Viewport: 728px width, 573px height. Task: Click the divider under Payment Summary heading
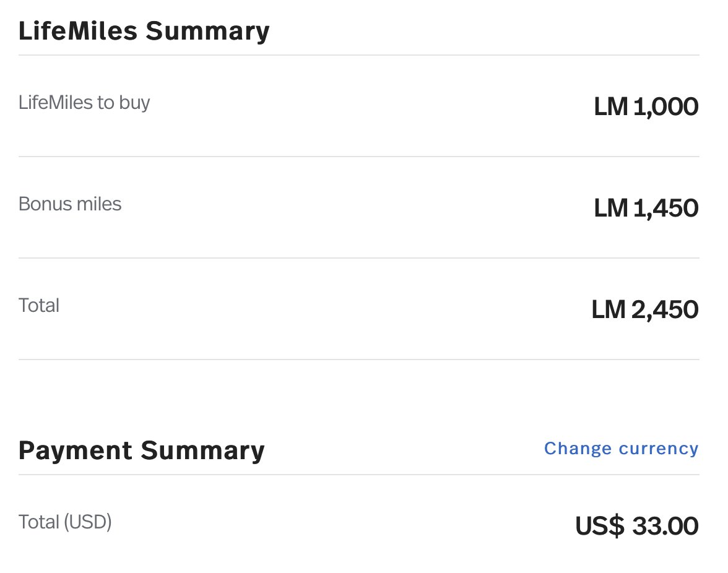359,475
